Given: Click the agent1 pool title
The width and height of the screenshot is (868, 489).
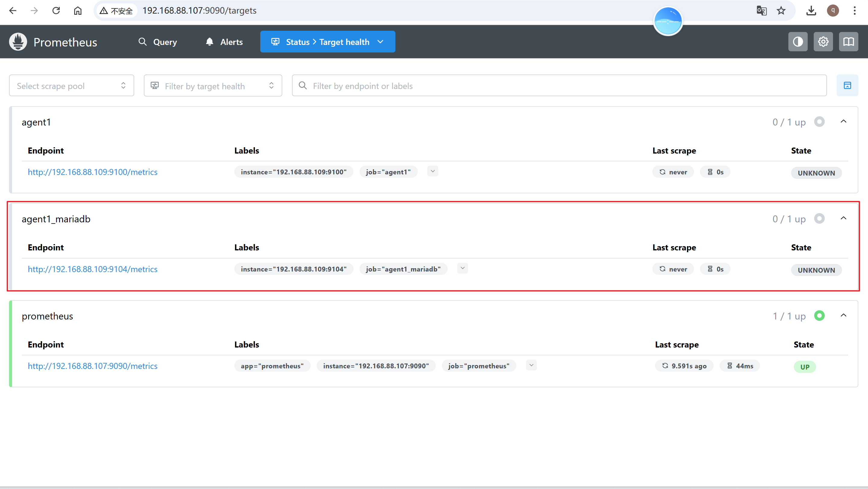Looking at the screenshot, I should [36, 122].
